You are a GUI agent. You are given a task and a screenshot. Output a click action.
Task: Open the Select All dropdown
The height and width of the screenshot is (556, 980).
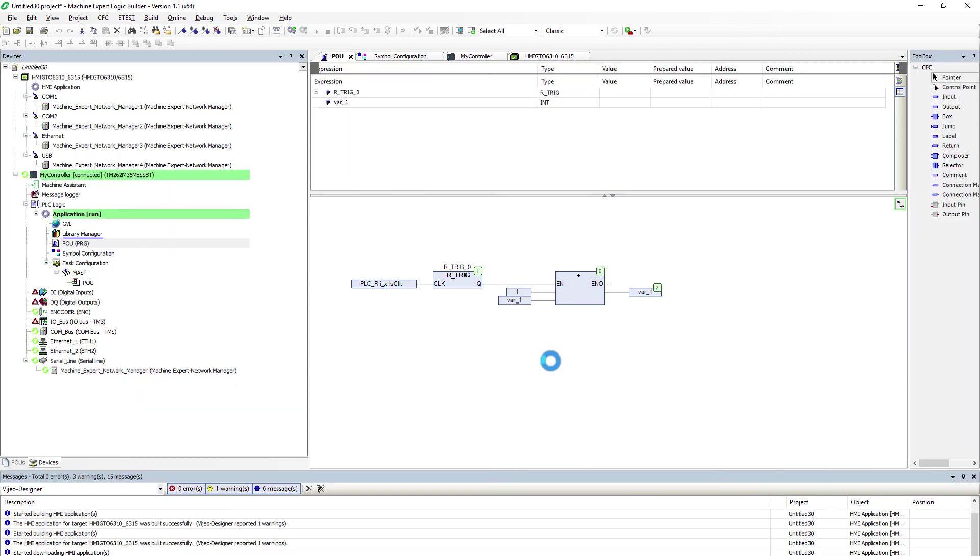536,31
